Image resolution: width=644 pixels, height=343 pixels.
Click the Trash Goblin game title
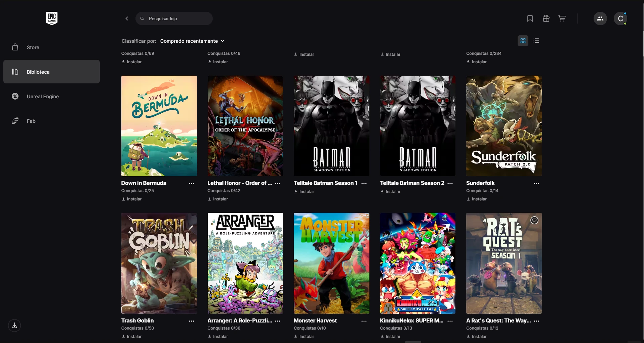[137, 320]
